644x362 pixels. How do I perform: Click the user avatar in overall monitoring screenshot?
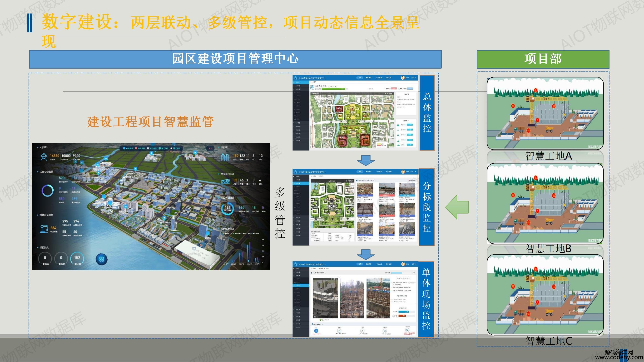tap(403, 78)
